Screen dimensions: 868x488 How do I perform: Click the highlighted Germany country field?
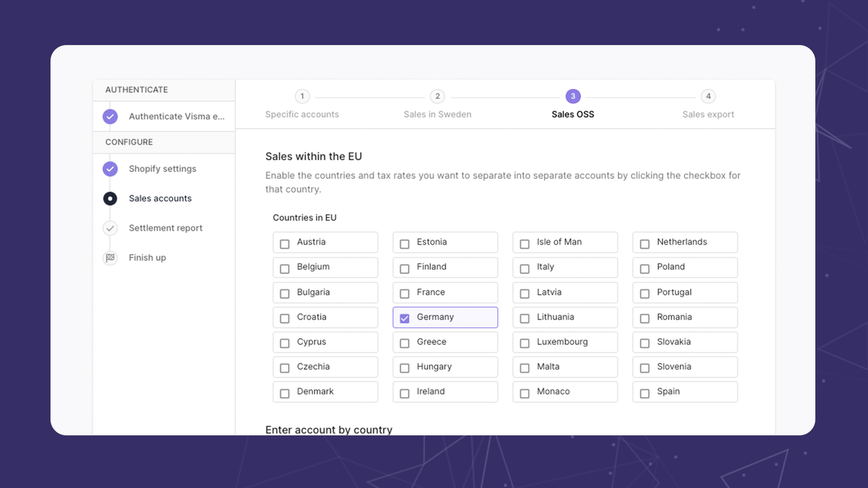(445, 317)
